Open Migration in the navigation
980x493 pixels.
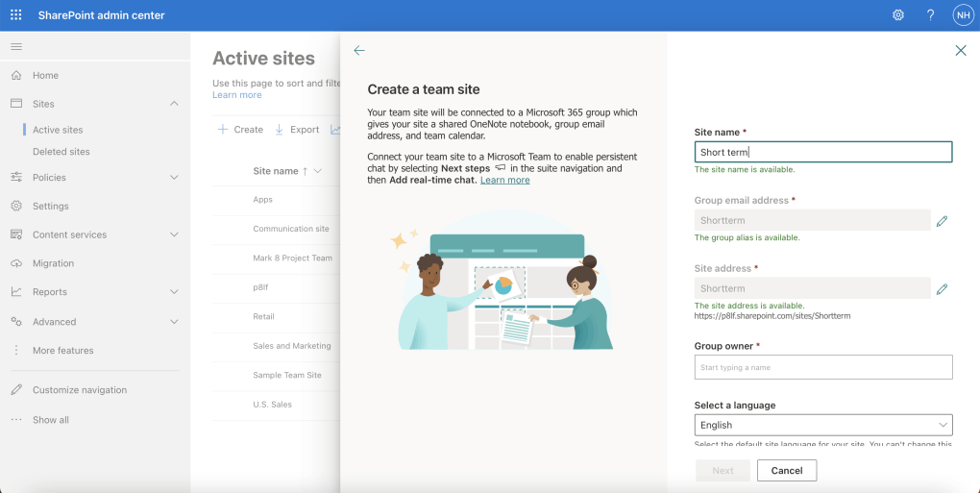(x=53, y=263)
